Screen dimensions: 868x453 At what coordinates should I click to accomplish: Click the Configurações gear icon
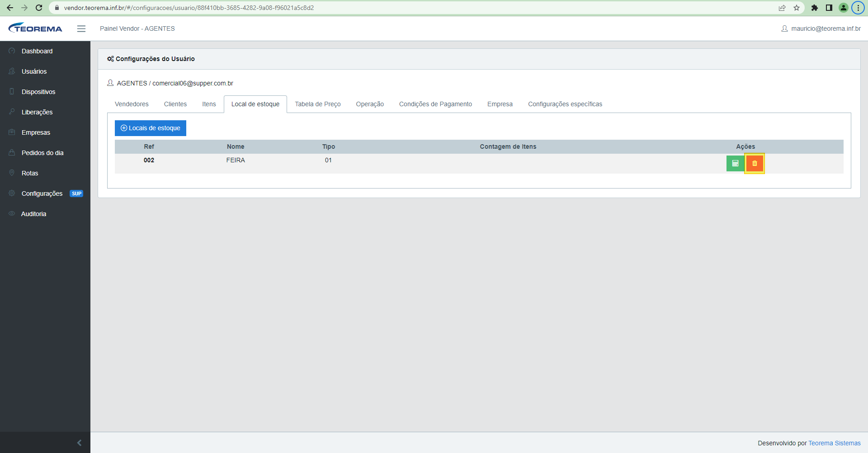(x=12, y=193)
